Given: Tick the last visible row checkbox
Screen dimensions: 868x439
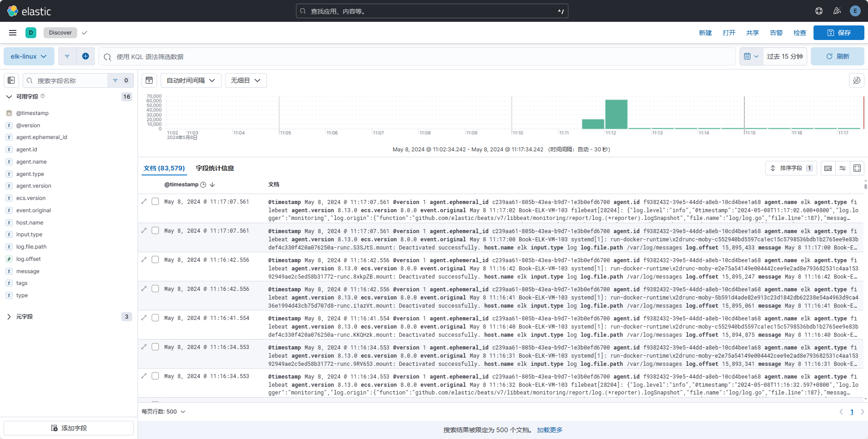Looking at the screenshot, I should tap(155, 376).
